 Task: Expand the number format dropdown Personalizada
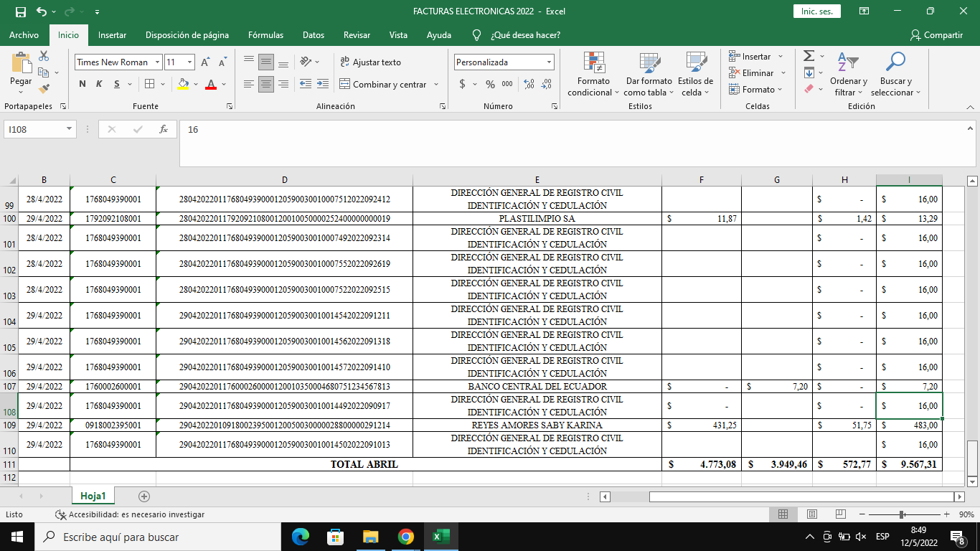click(x=549, y=62)
